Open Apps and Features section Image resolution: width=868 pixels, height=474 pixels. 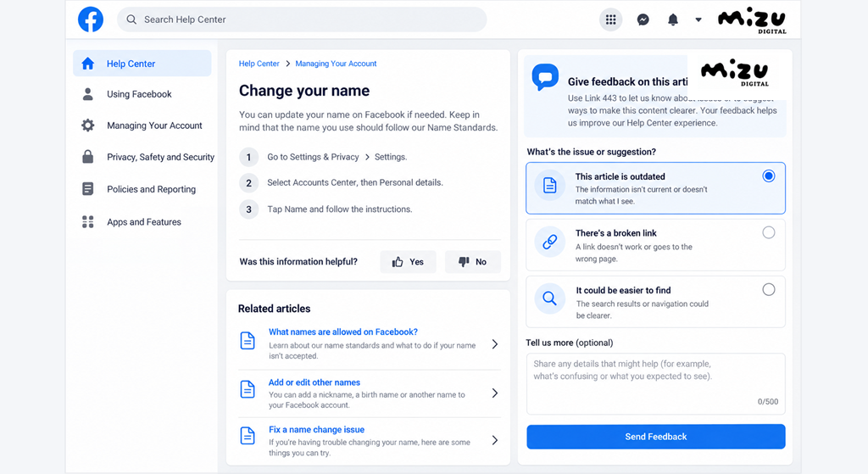(x=142, y=222)
